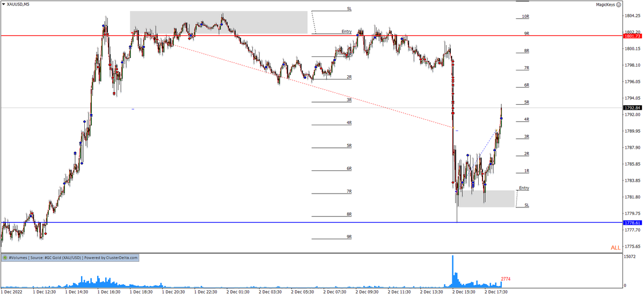Click the 1787.90 price scale value

coord(632,148)
